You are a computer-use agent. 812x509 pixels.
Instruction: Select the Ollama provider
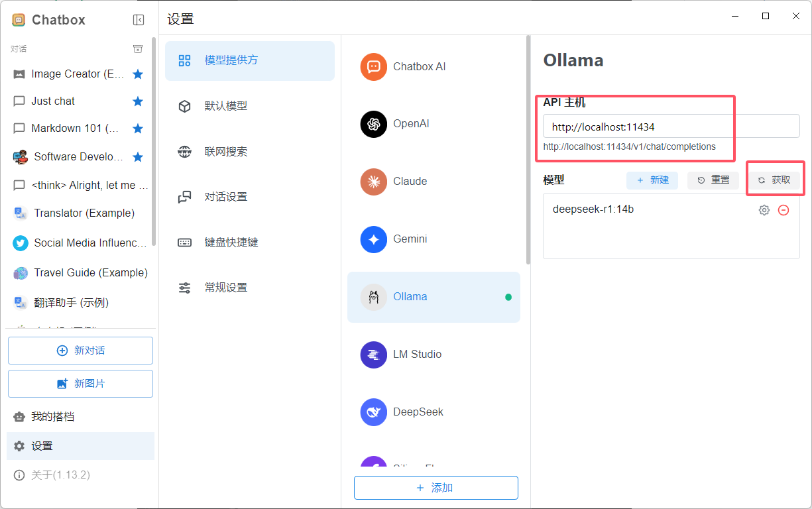[434, 297]
